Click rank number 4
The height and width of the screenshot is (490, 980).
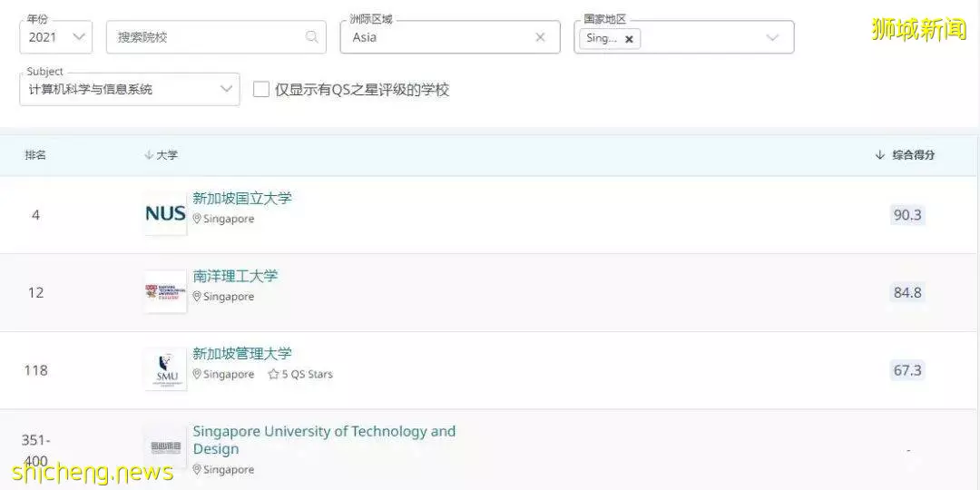tap(35, 215)
